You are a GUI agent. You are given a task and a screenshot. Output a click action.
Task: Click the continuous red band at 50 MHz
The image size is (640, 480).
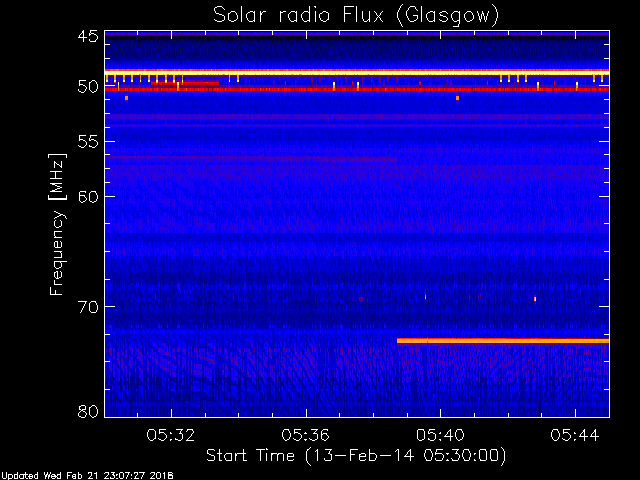point(357,89)
